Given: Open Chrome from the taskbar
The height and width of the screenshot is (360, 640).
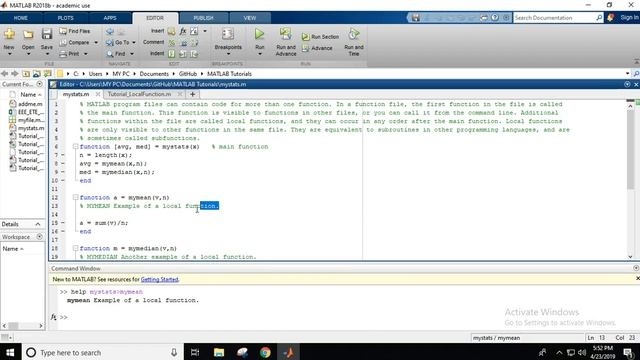Looking at the screenshot, I should click(265, 352).
